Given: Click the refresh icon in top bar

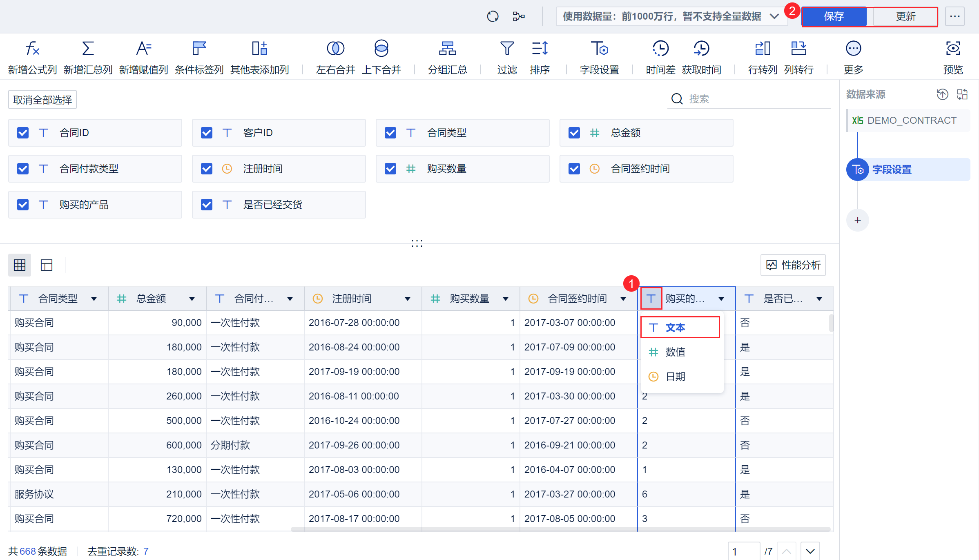Looking at the screenshot, I should click(493, 16).
